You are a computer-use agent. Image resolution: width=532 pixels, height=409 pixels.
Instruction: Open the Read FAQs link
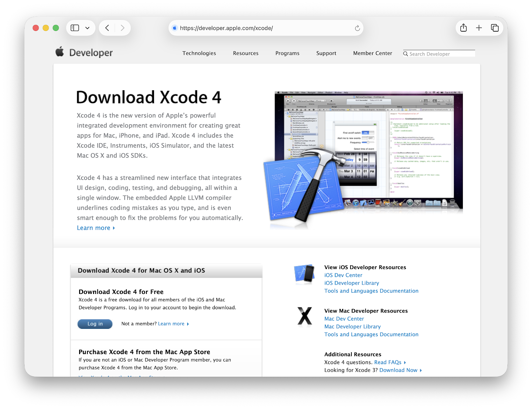click(x=390, y=362)
